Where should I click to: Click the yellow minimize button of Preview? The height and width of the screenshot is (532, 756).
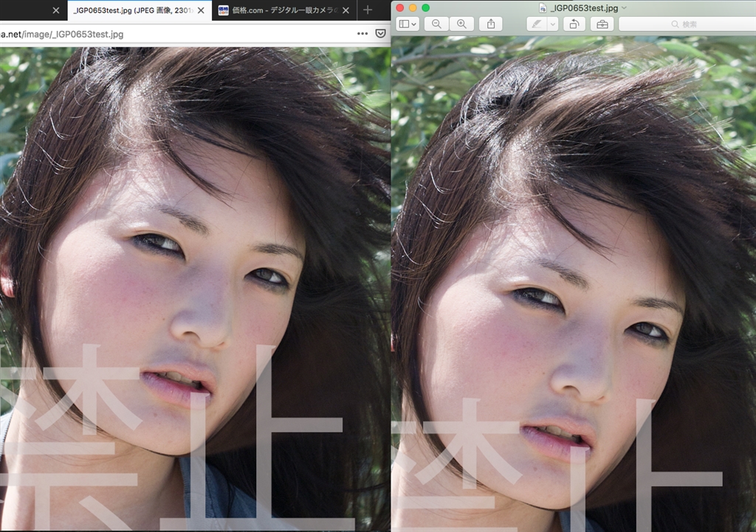tap(412, 7)
